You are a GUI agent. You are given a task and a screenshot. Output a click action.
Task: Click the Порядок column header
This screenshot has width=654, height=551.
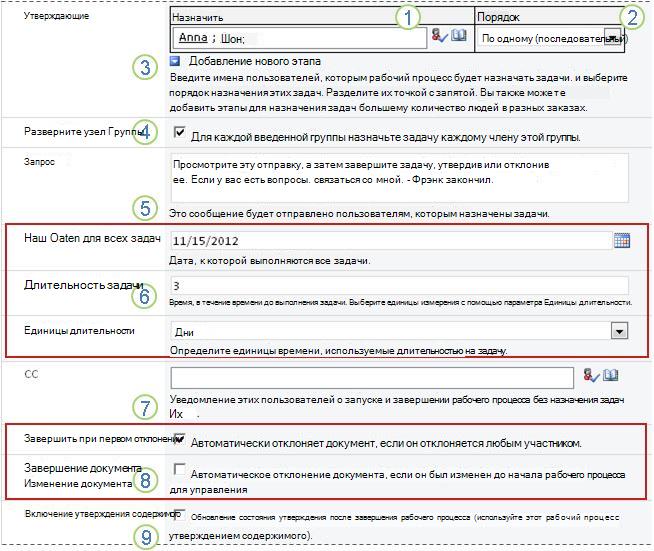498,17
